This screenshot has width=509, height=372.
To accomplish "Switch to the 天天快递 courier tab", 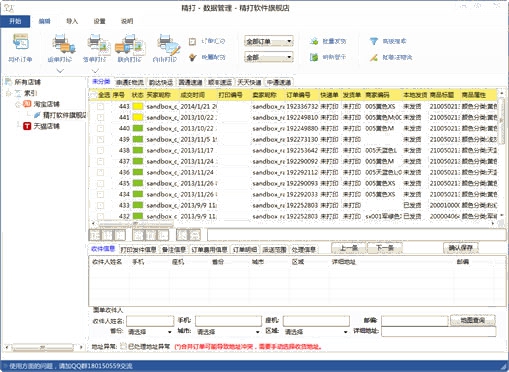I will click(249, 82).
